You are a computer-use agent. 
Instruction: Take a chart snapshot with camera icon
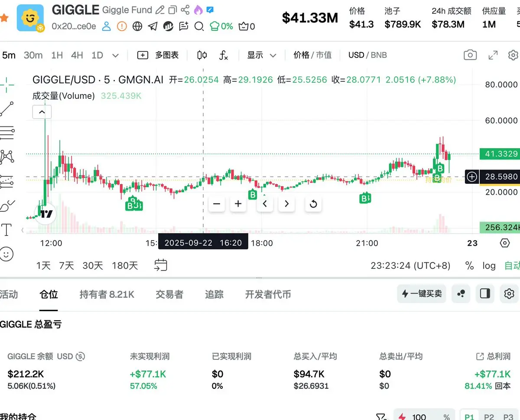tap(470, 55)
